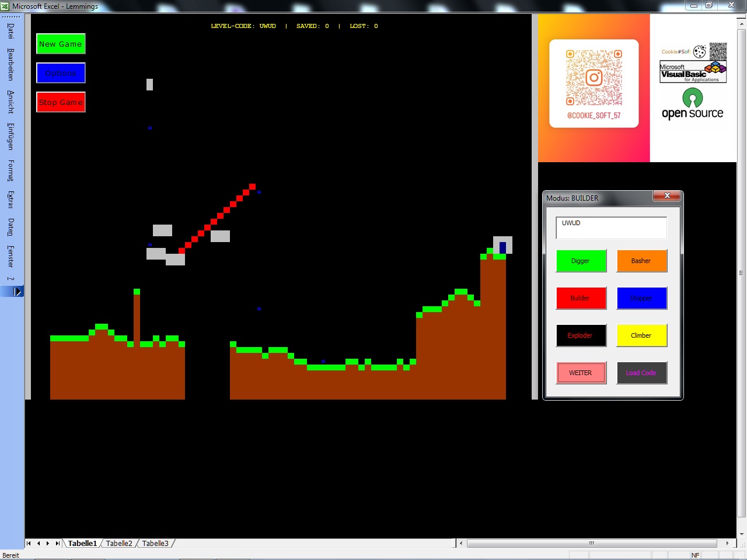
Task: Go to next sheet with tab navigation arrow
Action: pos(48,543)
